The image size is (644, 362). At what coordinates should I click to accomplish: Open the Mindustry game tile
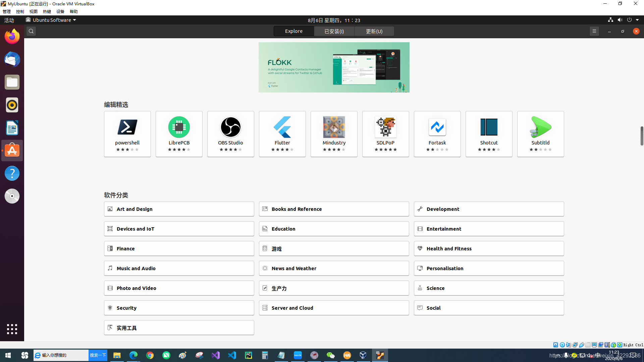(334, 134)
